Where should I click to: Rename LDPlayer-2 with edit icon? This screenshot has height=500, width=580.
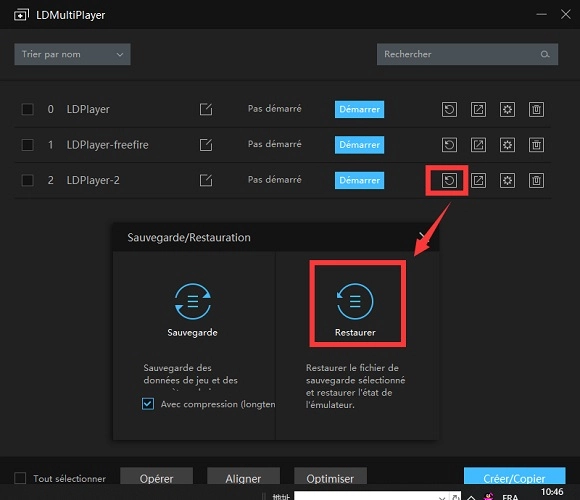(x=206, y=180)
